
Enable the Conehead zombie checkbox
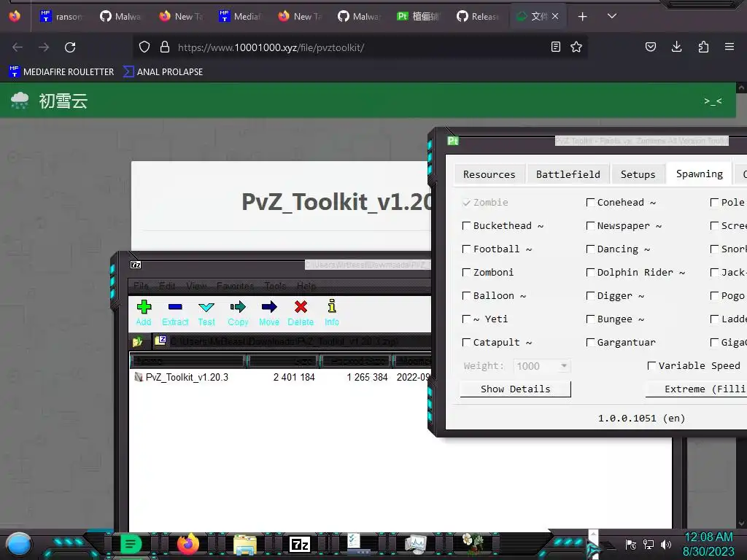pos(590,203)
